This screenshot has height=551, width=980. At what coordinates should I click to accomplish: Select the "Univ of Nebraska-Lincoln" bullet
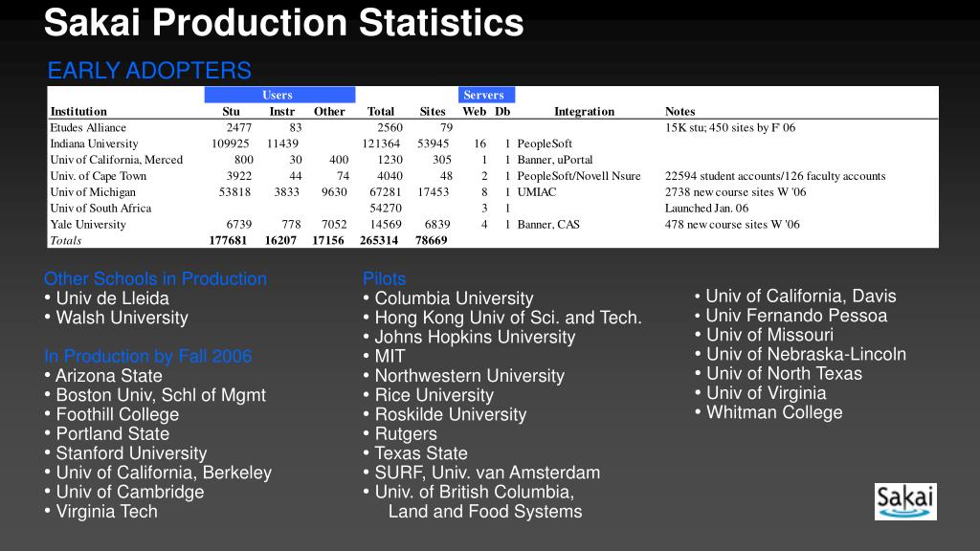(801, 354)
